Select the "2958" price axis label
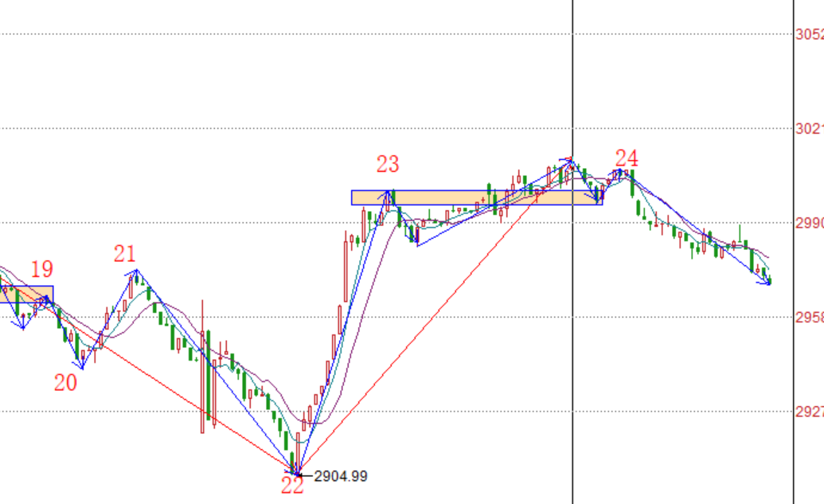 point(810,318)
